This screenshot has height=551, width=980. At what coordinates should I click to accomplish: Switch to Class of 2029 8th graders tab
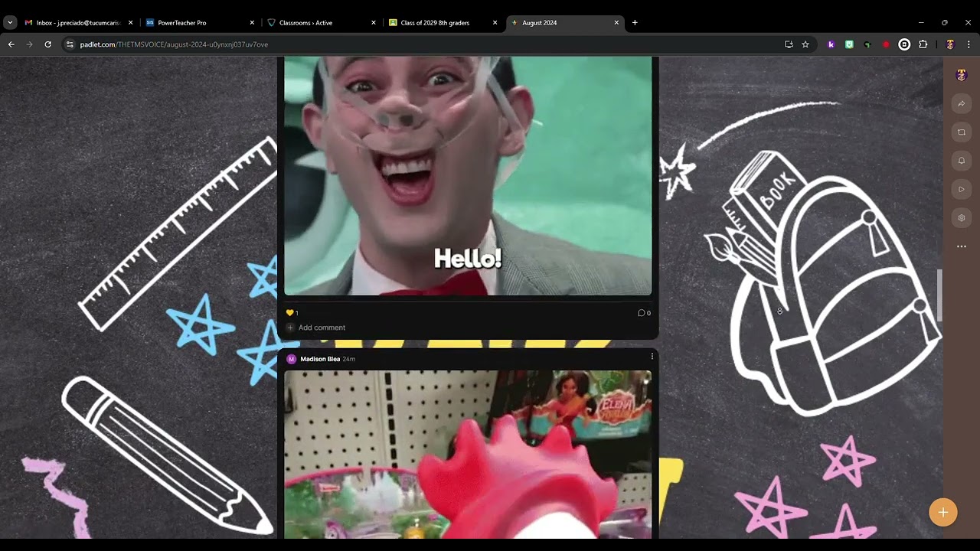coord(442,23)
